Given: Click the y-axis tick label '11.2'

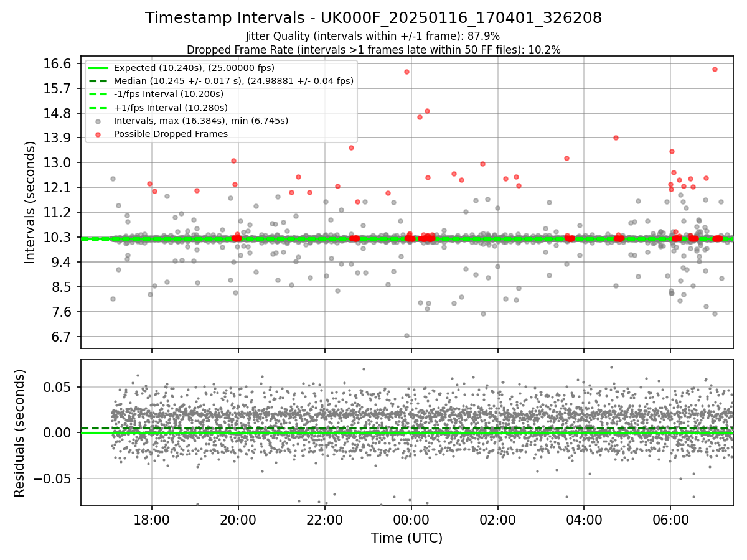Looking at the screenshot, I should [x=58, y=213].
